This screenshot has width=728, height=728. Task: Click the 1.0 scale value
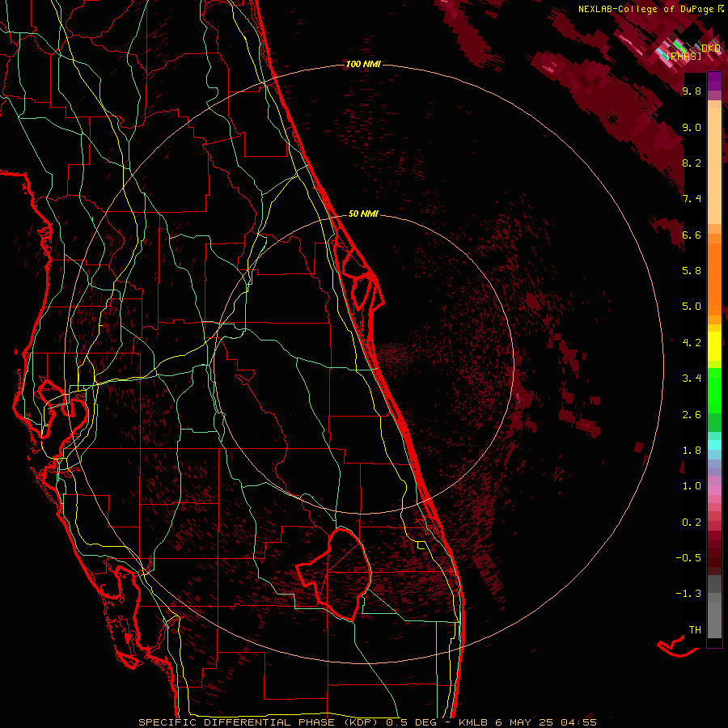point(692,486)
